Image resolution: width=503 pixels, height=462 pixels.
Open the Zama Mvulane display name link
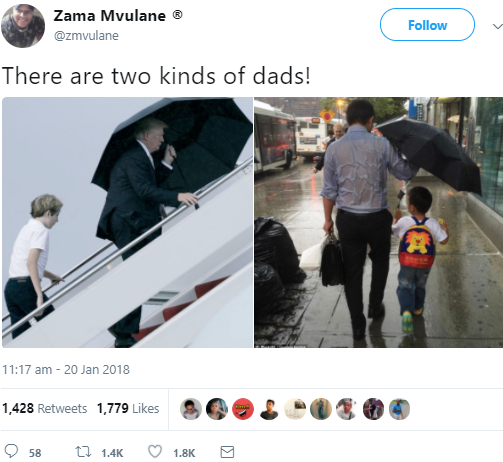[x=110, y=16]
